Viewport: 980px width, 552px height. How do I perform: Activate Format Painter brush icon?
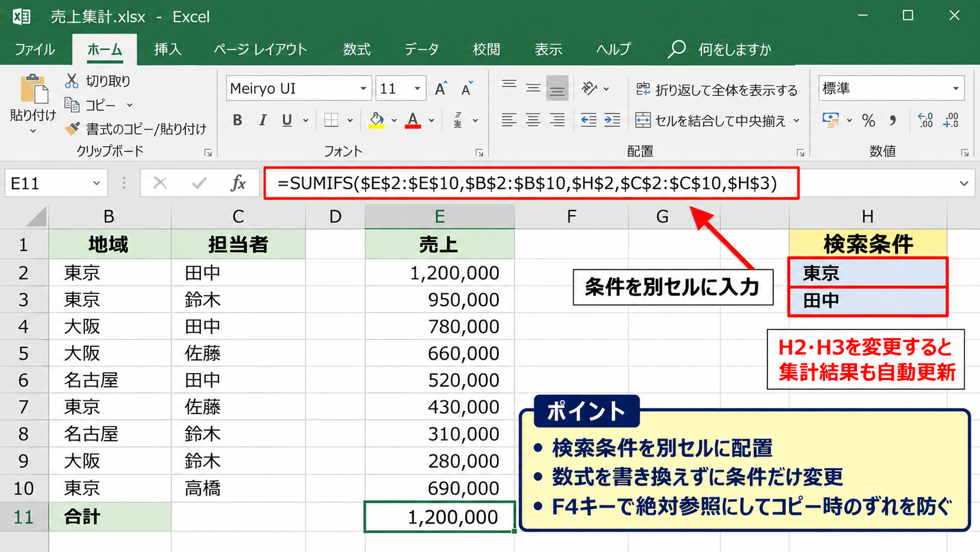(x=72, y=128)
